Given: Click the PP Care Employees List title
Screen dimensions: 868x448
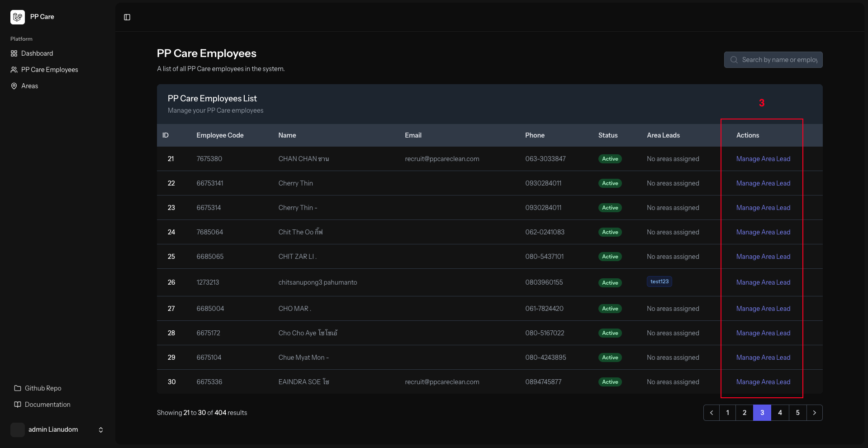Looking at the screenshot, I should click(212, 99).
